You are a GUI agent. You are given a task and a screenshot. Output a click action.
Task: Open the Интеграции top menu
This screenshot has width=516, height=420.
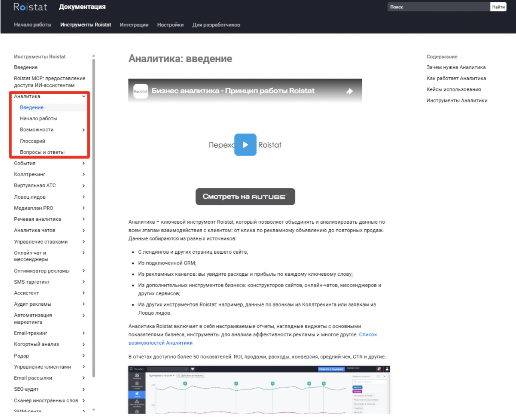click(x=134, y=25)
